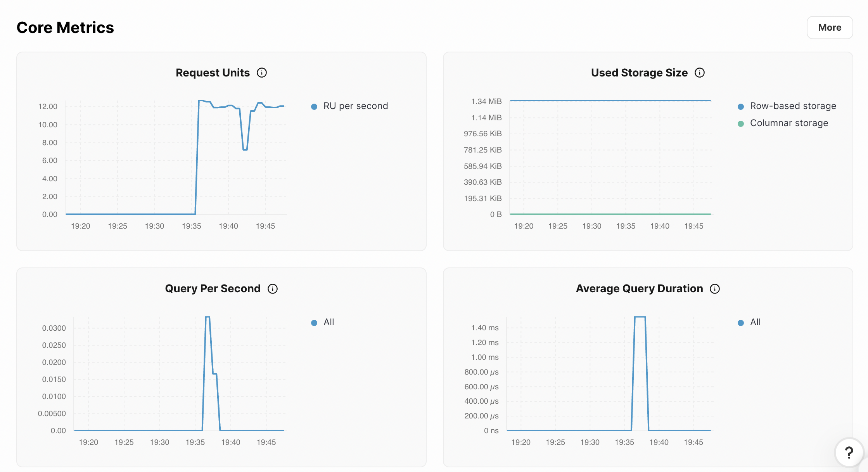Toggle the Columnar storage legend series
Image resolution: width=868 pixels, height=472 pixels.
[x=789, y=123]
